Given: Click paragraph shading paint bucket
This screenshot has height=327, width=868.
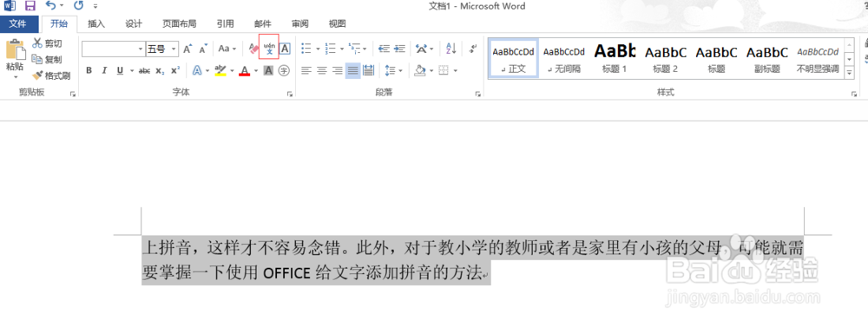Looking at the screenshot, I should [x=419, y=70].
